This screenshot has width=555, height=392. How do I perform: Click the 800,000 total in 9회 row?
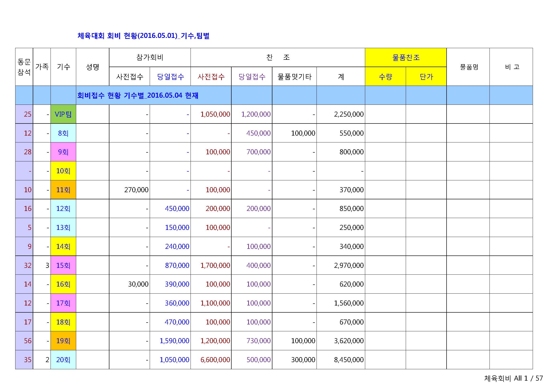tap(351, 152)
